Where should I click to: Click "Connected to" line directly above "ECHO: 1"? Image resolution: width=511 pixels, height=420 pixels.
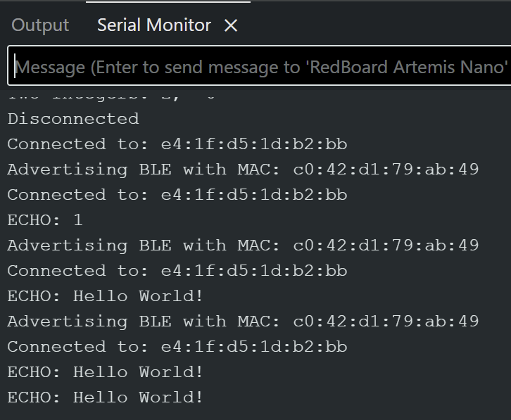pyautogui.click(x=177, y=195)
